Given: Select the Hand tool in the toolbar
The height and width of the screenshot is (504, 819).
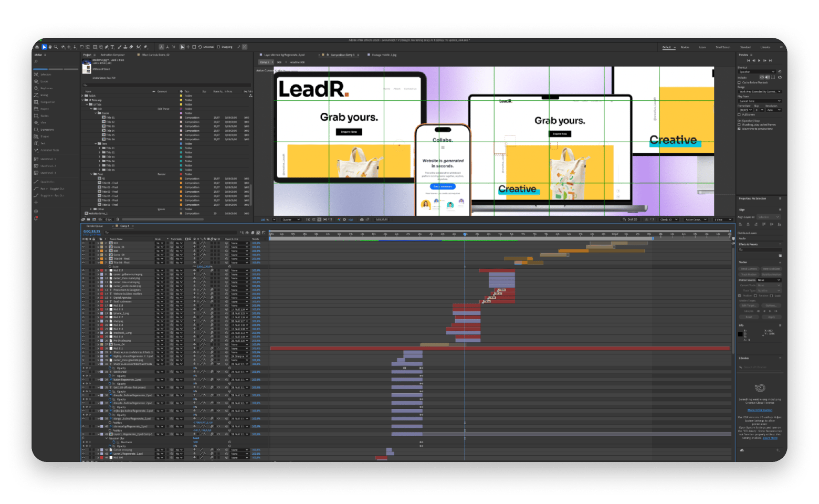Looking at the screenshot, I should [x=50, y=47].
